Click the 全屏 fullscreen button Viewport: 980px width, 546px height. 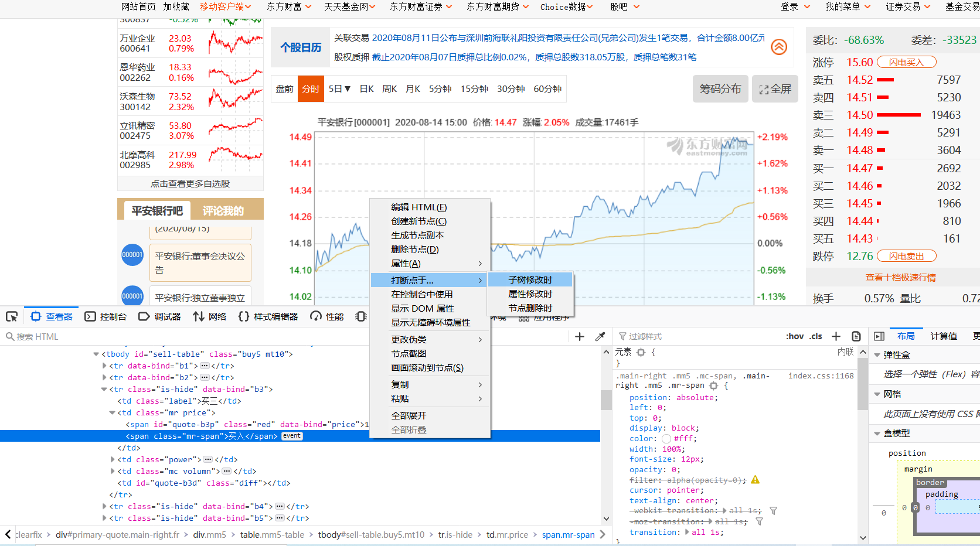(775, 89)
